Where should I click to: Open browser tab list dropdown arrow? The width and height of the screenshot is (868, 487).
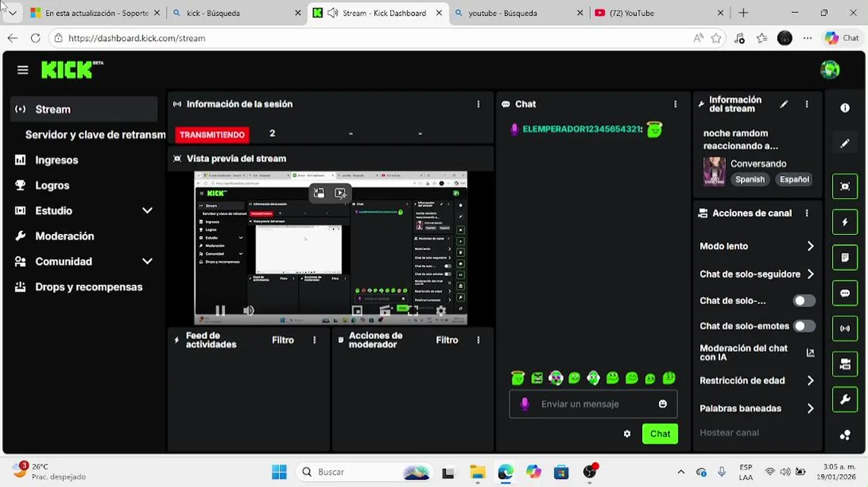tap(12, 13)
